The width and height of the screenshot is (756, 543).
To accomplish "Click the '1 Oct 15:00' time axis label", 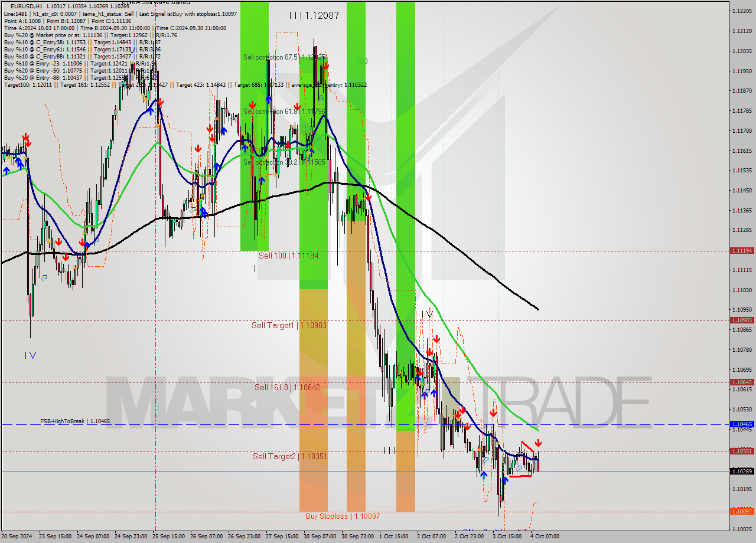I will point(393,537).
